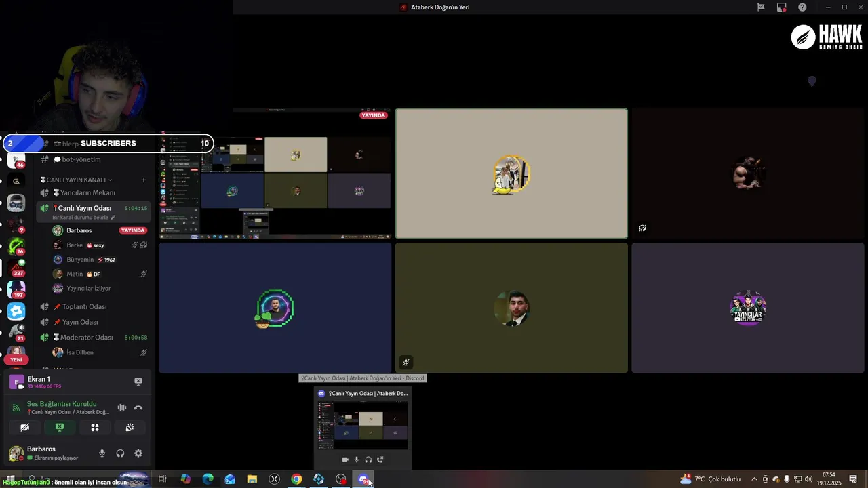Open noise suppression waveform icon

pyautogui.click(x=122, y=407)
